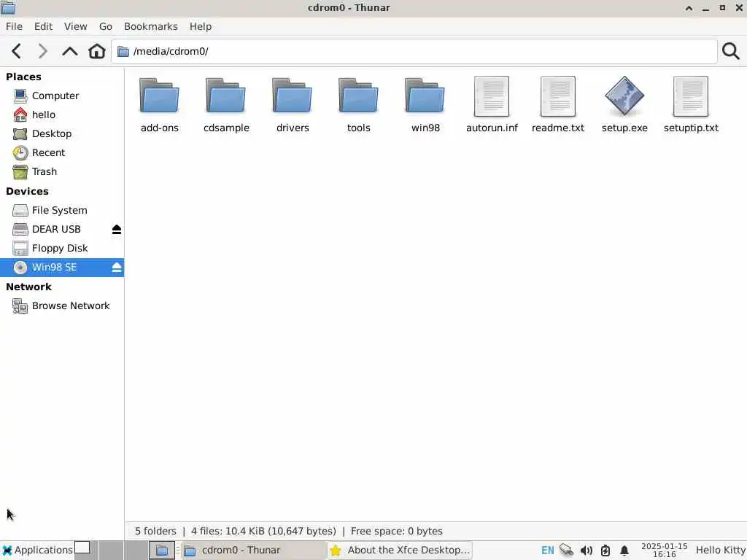Click the file manager launcher in panel

coord(161,551)
